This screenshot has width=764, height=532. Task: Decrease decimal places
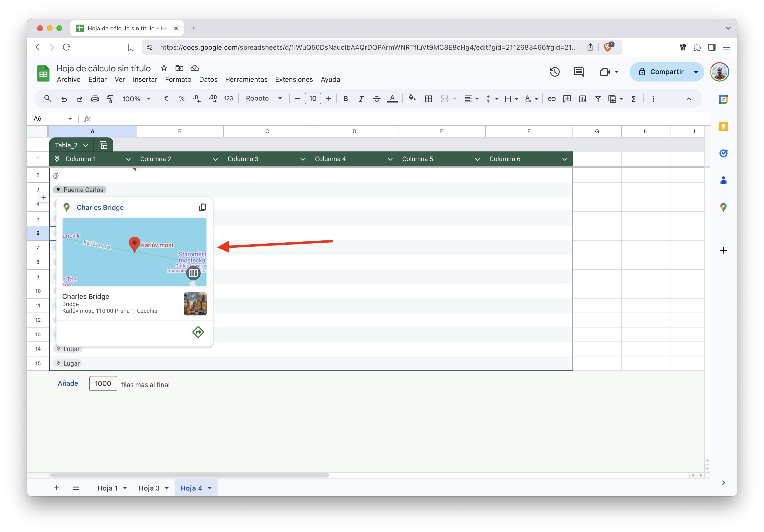pos(197,98)
